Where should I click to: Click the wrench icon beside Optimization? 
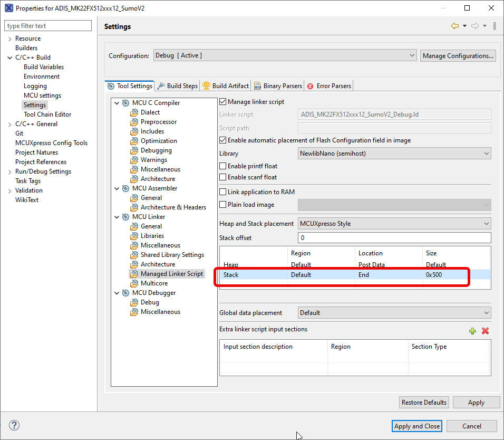point(133,140)
